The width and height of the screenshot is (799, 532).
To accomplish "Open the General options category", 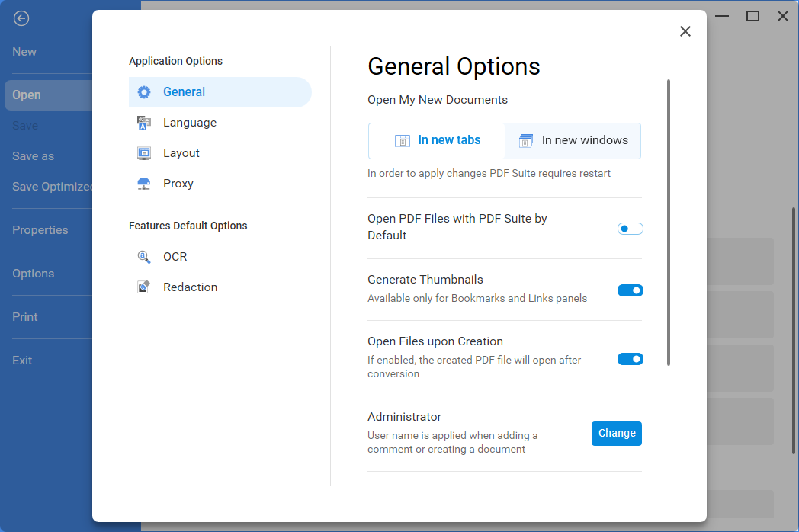I will [x=220, y=92].
